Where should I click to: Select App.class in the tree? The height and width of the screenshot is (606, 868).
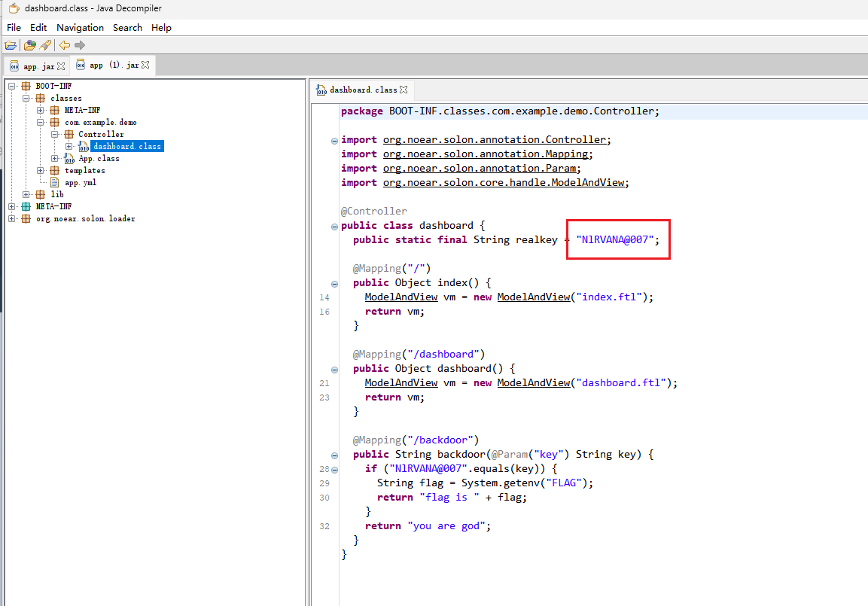(99, 159)
